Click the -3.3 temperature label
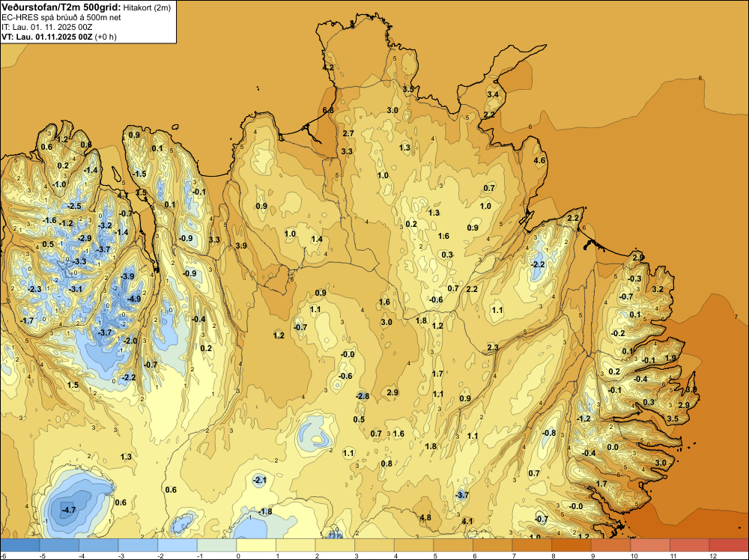The width and height of the screenshot is (749, 560). tap(79, 261)
